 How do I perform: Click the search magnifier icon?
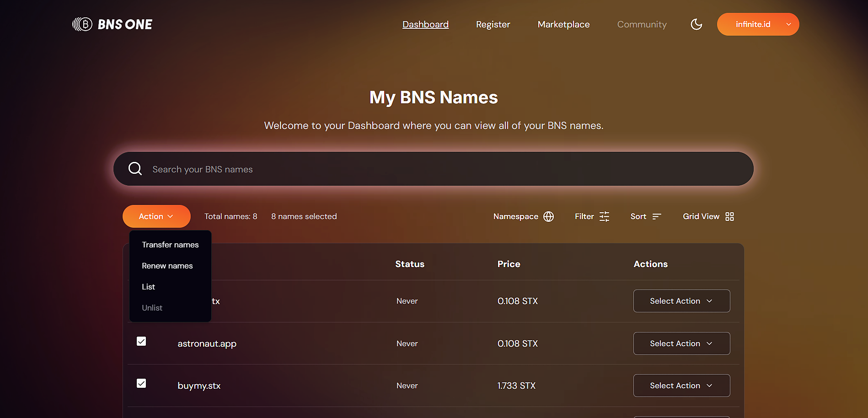135,169
